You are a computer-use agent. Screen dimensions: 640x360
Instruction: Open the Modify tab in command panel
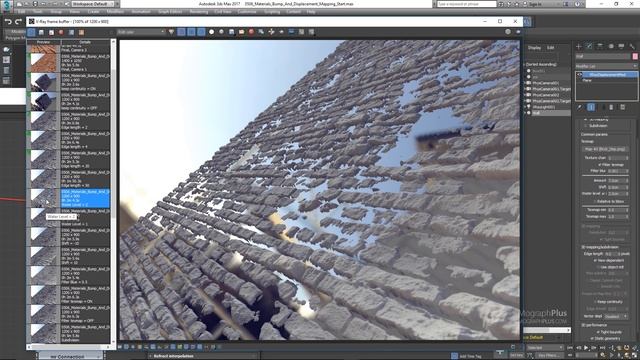(x=589, y=47)
